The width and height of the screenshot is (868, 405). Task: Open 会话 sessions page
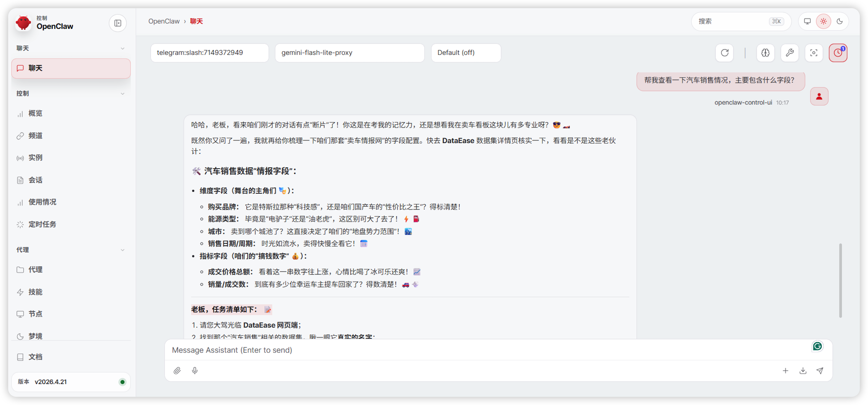(71, 180)
